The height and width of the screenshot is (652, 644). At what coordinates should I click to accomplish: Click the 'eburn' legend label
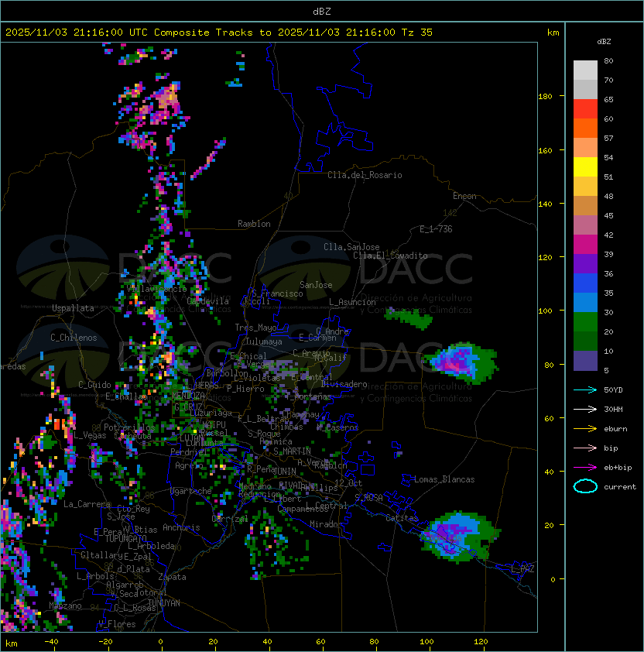tap(615, 429)
